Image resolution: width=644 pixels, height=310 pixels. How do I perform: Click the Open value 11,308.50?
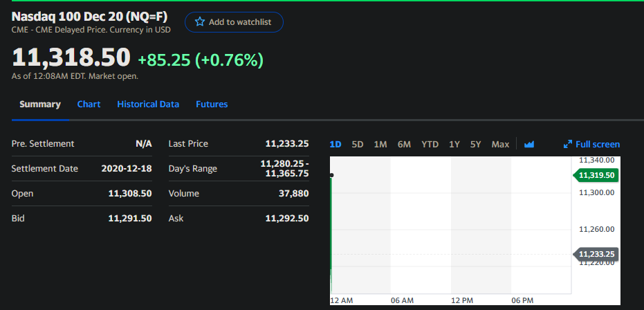click(x=130, y=193)
